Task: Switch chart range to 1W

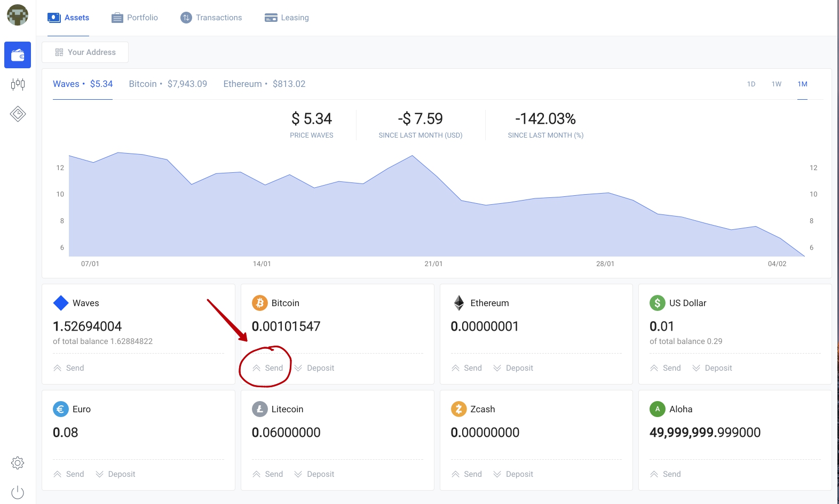Action: pos(777,84)
